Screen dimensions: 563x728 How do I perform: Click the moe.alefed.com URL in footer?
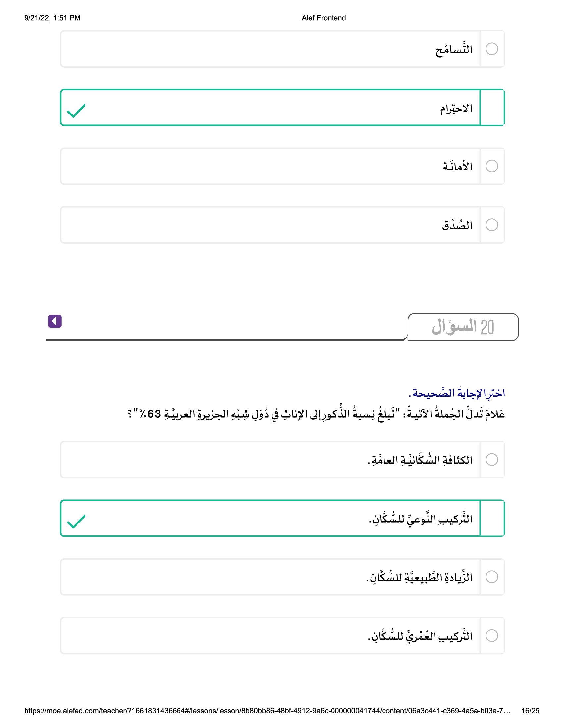coord(267,711)
